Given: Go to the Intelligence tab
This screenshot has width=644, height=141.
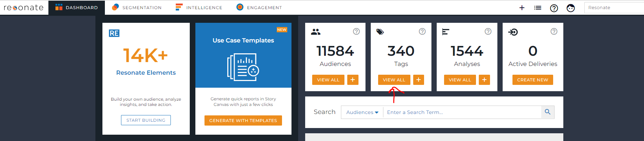Looking at the screenshot, I should [x=199, y=7].
